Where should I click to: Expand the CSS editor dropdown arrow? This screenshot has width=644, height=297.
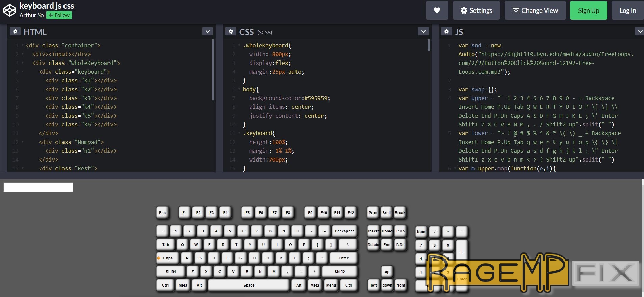coord(423,31)
